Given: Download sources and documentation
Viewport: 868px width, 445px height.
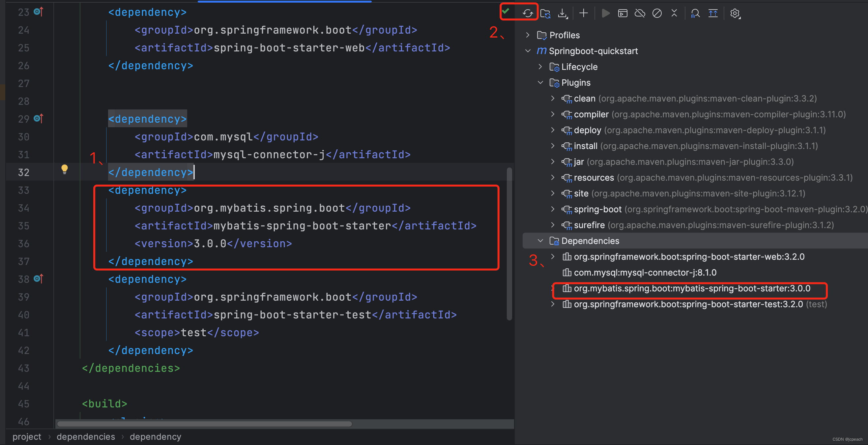Looking at the screenshot, I should pos(563,13).
